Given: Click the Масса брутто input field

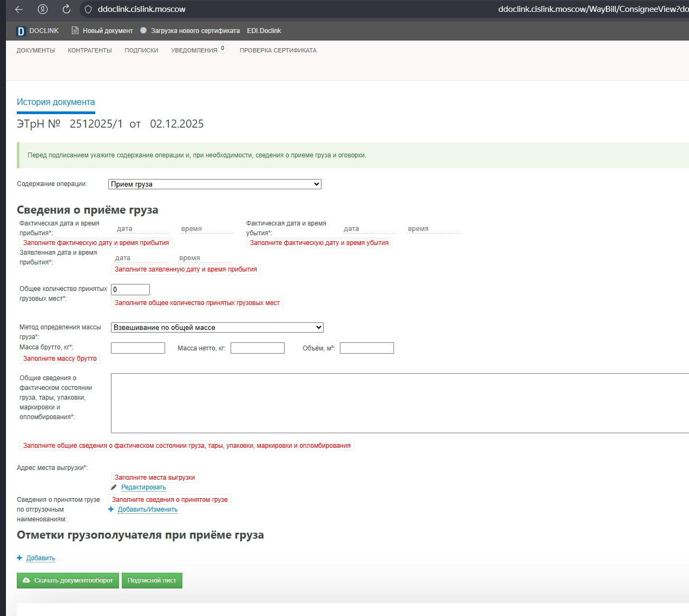Looking at the screenshot, I should point(138,348).
